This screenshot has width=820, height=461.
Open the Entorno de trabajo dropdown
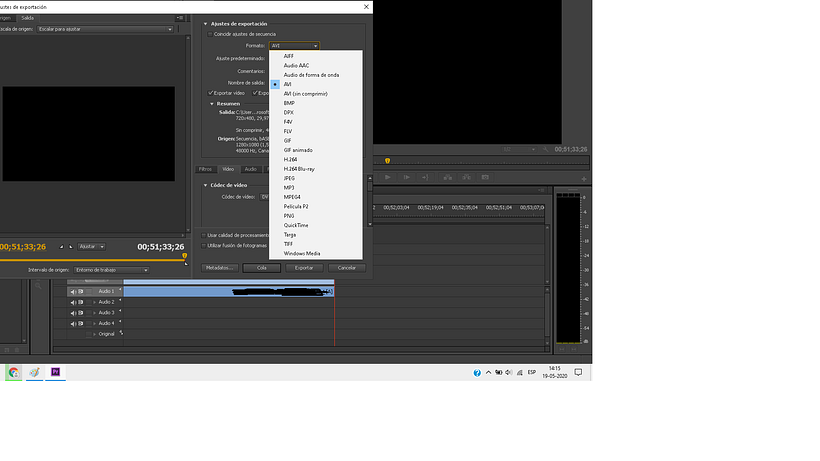pos(111,270)
